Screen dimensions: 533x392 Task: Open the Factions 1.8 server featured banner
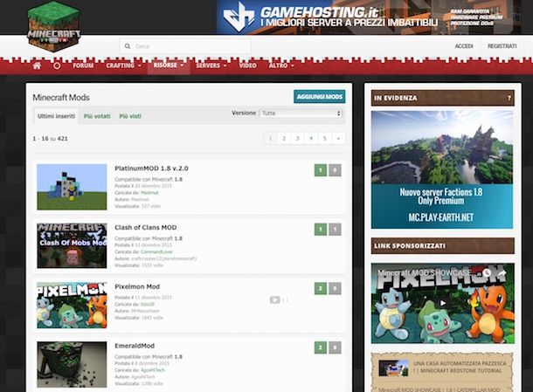click(442, 169)
